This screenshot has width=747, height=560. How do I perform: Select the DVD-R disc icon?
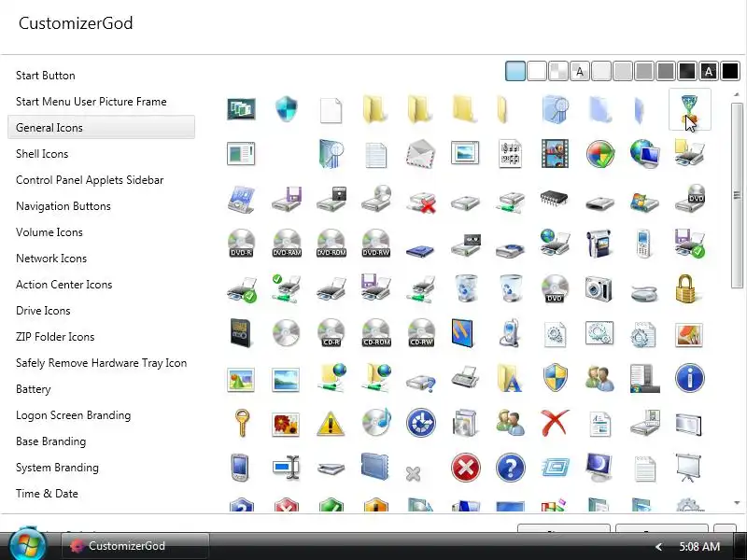tap(242, 244)
